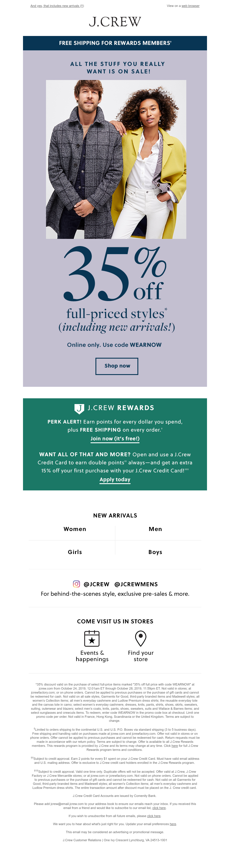Viewport: 230px width, 868px height.
Task: Click the Instagram icon
Action: pyautogui.click(x=76, y=584)
